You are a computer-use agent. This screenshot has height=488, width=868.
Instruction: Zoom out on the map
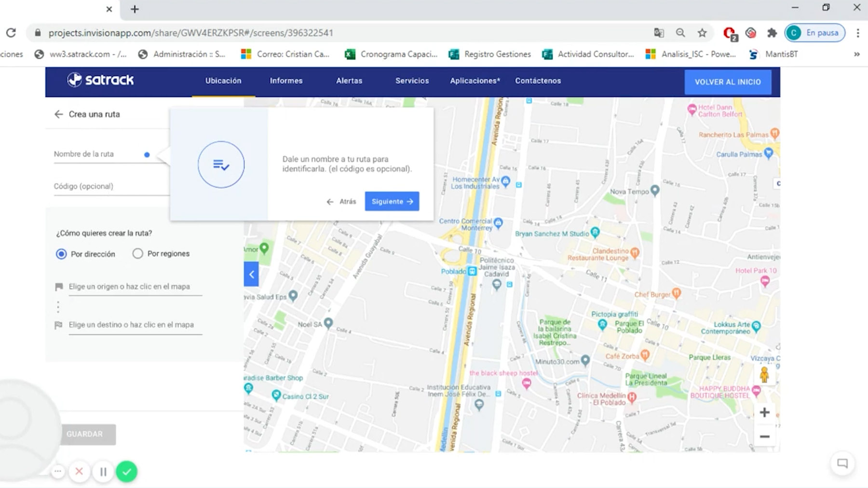tap(764, 436)
